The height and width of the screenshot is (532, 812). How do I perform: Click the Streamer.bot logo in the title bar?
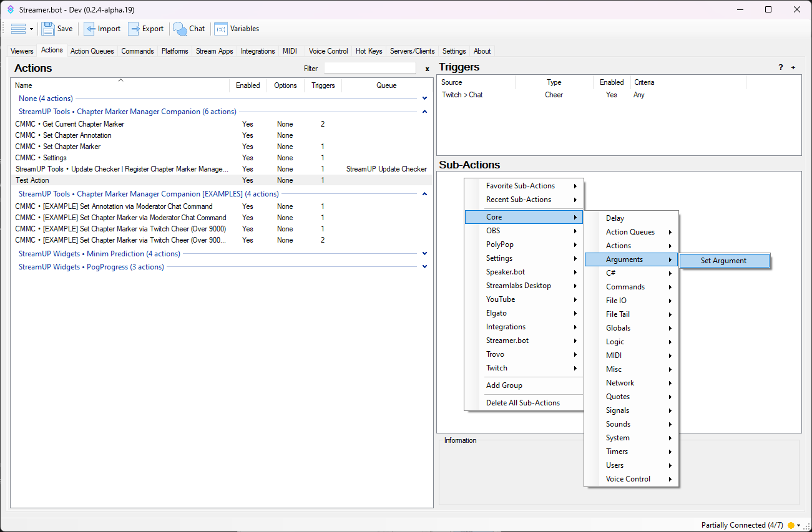click(11, 10)
